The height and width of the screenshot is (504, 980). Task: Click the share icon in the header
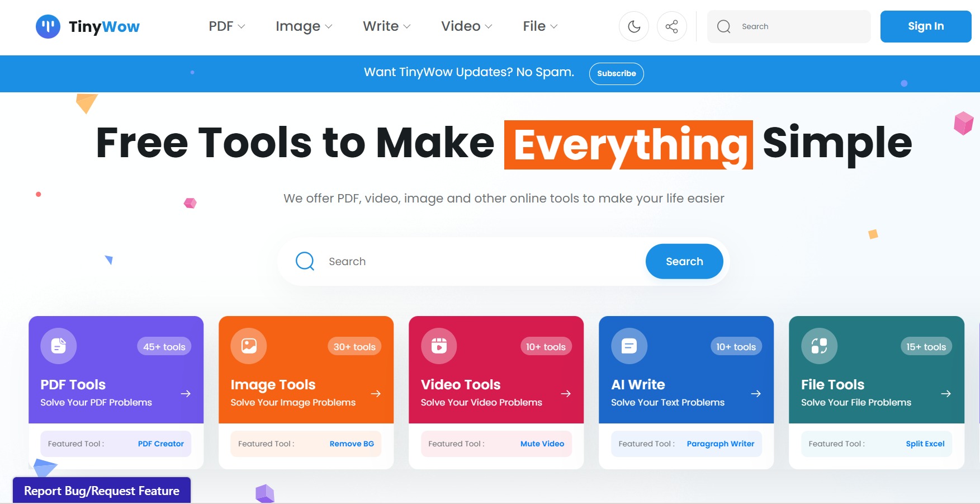point(672,26)
